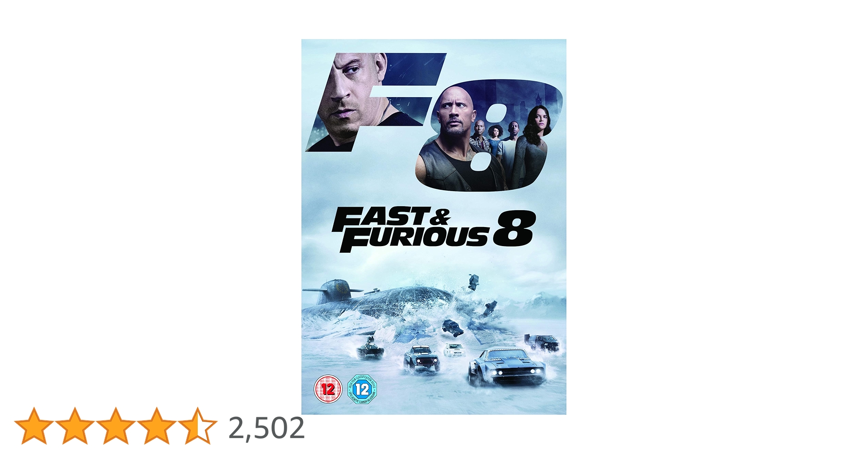Click the fourth orange rating star
The height and width of the screenshot is (454, 868).
pos(156,426)
